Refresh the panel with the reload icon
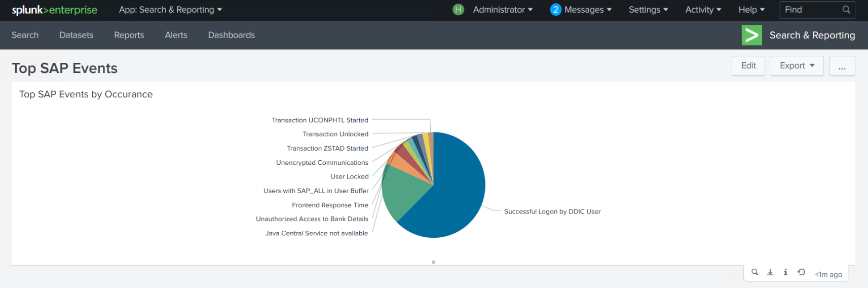The height and width of the screenshot is (288, 868). [801, 272]
